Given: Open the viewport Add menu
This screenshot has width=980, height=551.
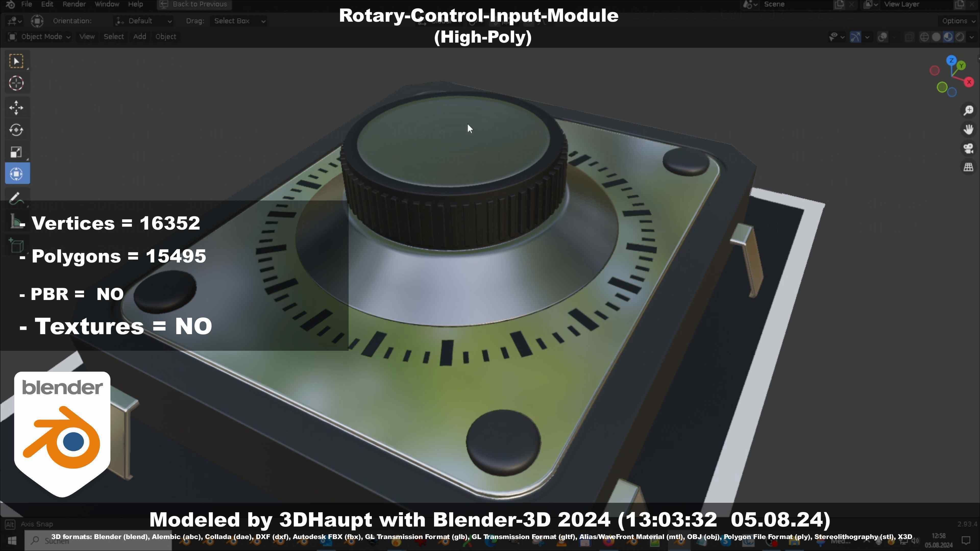Looking at the screenshot, I should click(x=139, y=37).
